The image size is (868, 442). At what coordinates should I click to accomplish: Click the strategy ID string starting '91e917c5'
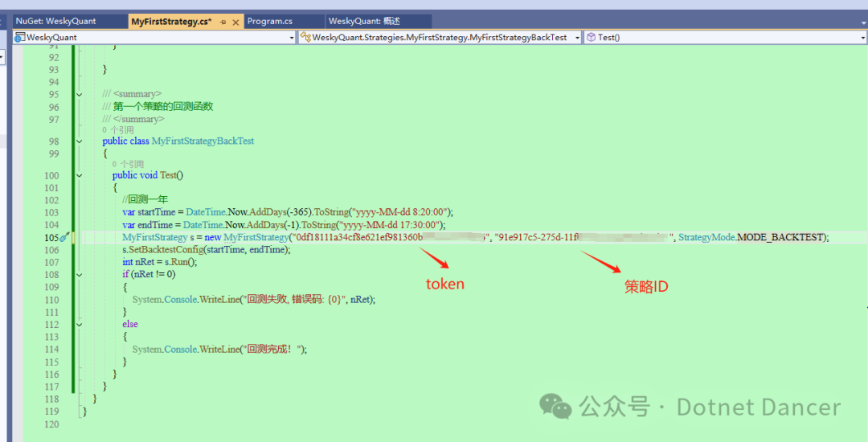tap(583, 237)
